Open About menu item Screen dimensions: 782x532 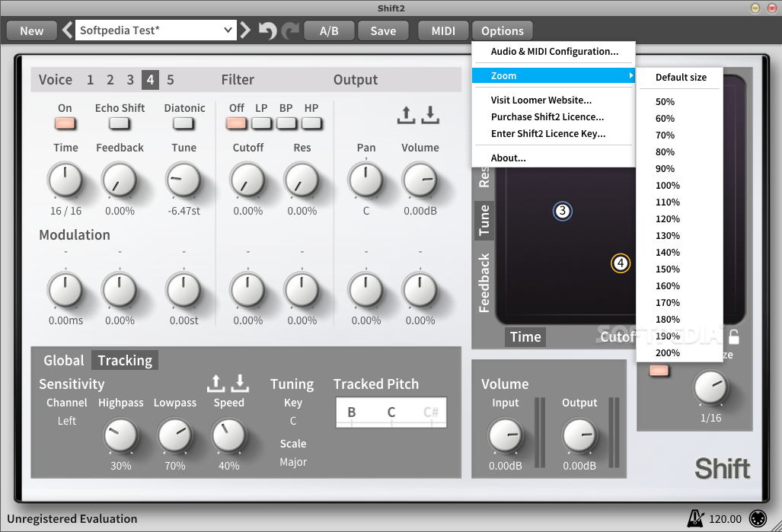[554, 158]
